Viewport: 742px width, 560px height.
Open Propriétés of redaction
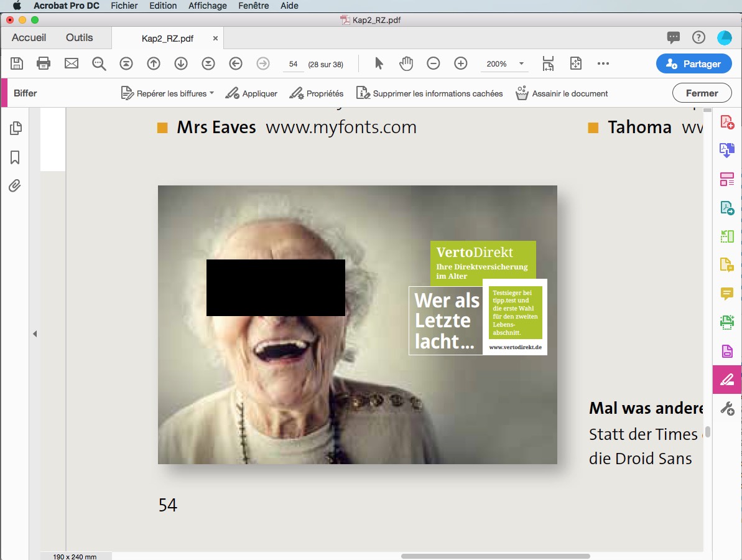316,93
